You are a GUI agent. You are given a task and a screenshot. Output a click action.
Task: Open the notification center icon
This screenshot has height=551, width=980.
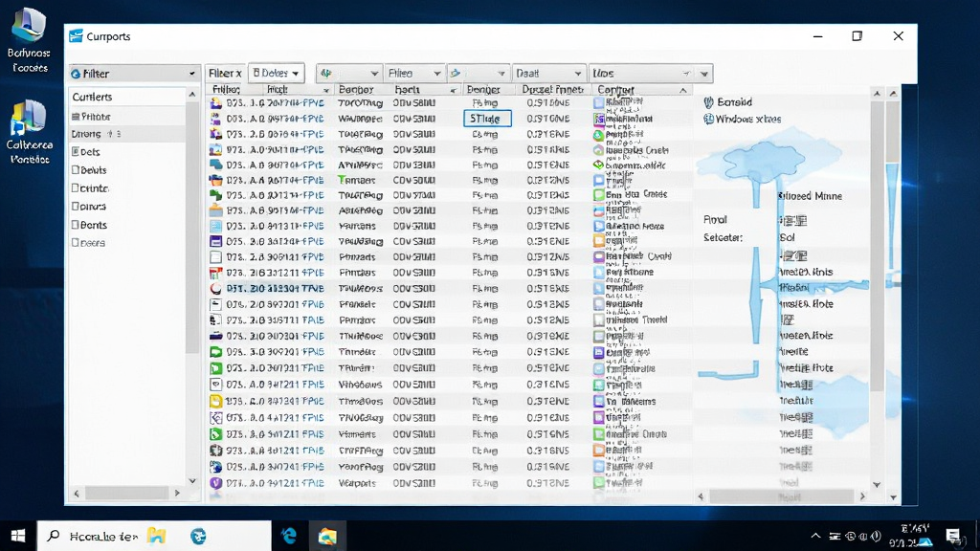[952, 536]
